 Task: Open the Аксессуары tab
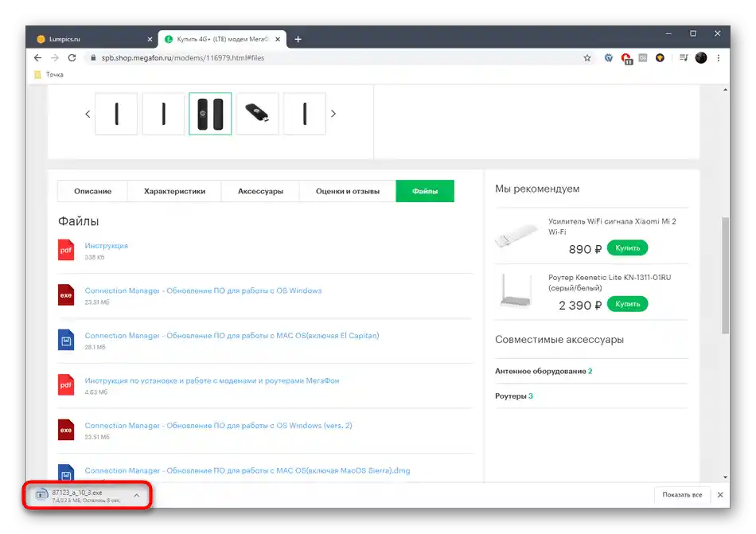[260, 191]
